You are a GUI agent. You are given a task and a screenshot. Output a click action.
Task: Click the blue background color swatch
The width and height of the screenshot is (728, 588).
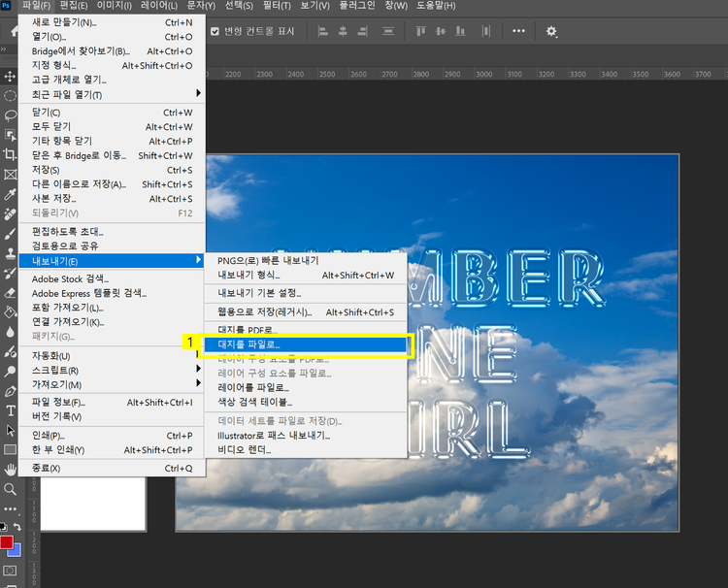coord(17,551)
